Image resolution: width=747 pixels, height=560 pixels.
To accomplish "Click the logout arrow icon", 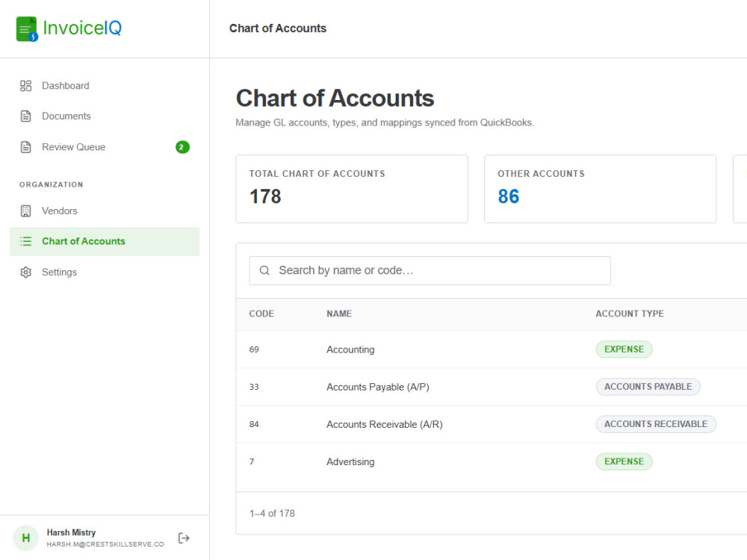I will tap(184, 538).
